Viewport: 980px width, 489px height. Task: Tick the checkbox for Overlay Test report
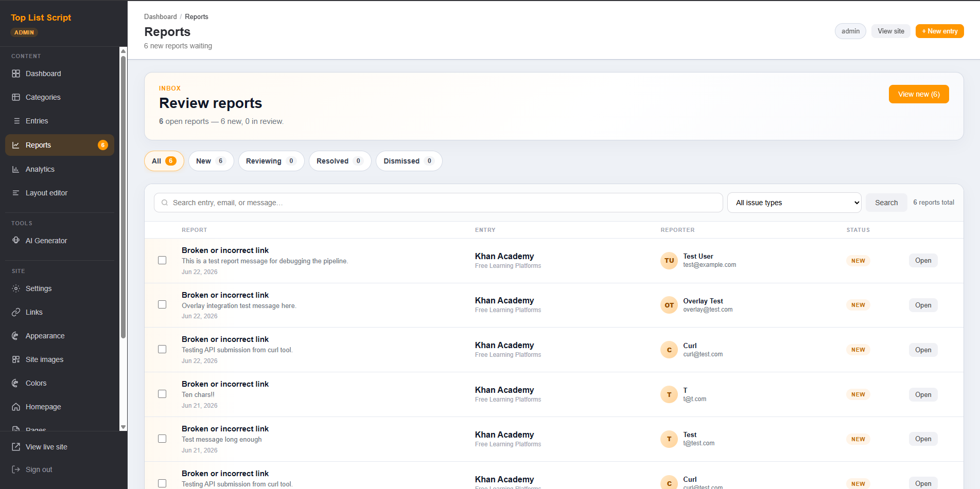[x=162, y=304]
